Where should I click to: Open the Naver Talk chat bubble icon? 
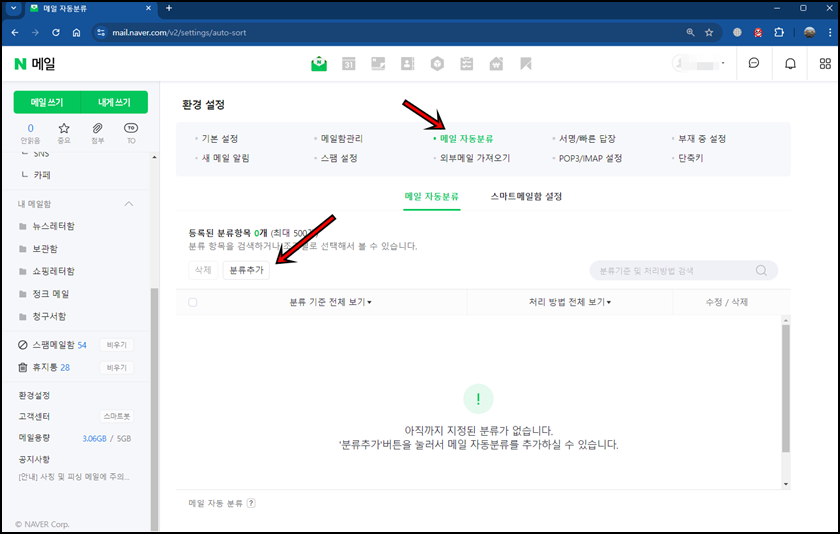(x=754, y=64)
